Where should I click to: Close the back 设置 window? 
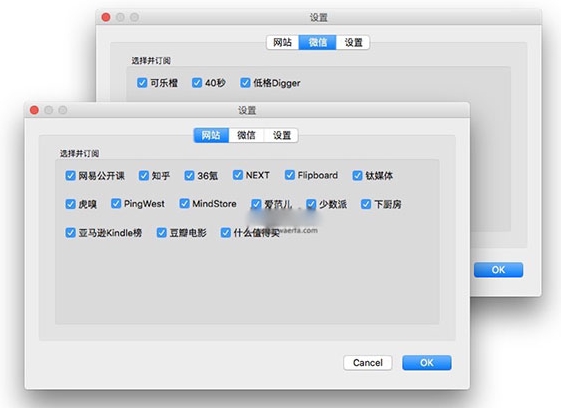click(106, 17)
